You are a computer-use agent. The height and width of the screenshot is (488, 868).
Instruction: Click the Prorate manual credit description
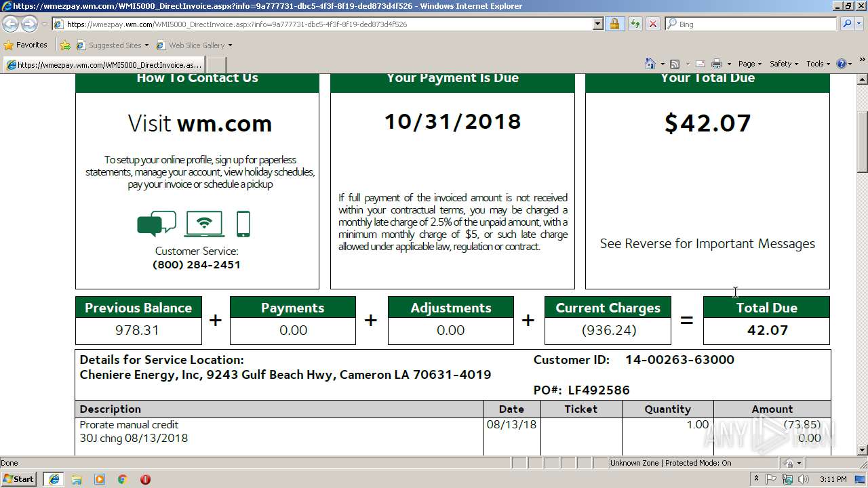click(x=129, y=425)
